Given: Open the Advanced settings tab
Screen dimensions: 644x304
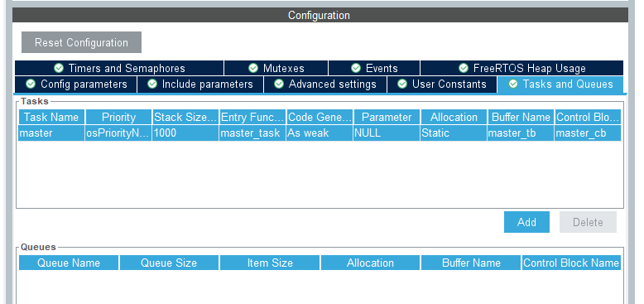Looking at the screenshot, I should (324, 84).
